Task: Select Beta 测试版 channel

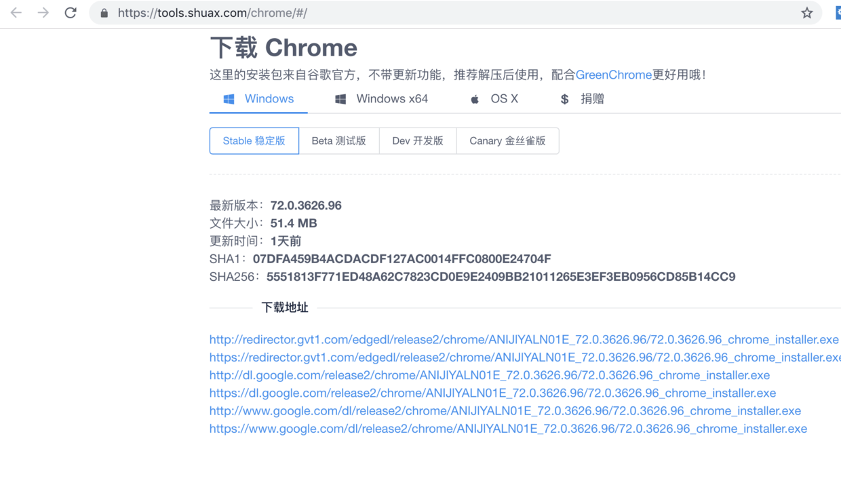Action: [x=339, y=141]
